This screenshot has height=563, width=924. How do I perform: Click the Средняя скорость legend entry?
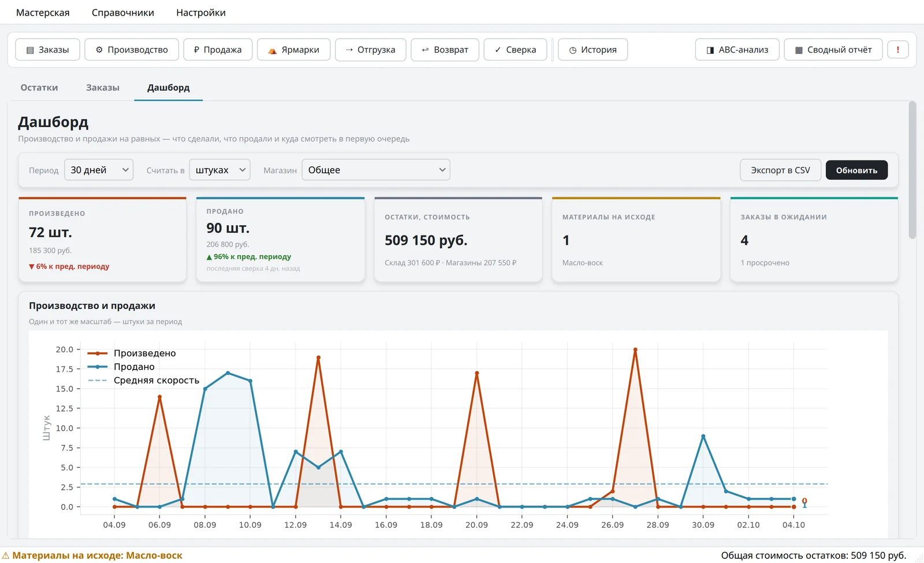pyautogui.click(x=143, y=381)
